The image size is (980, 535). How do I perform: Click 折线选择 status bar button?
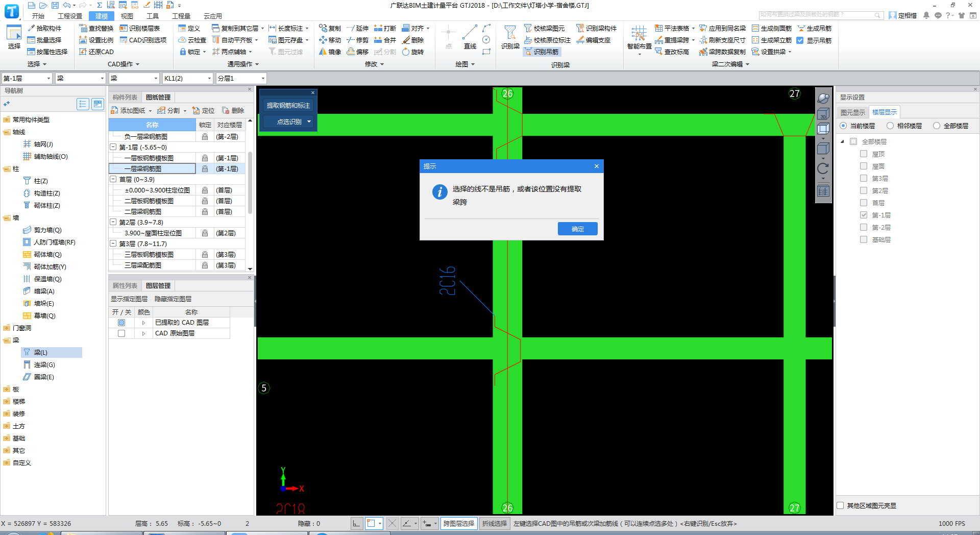[x=495, y=523]
